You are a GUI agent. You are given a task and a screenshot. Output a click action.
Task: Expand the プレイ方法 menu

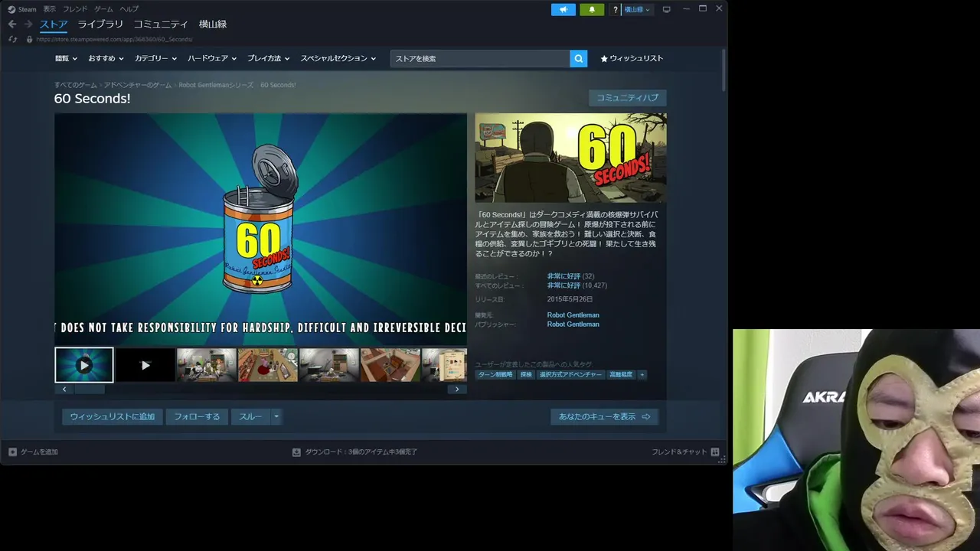[268, 58]
